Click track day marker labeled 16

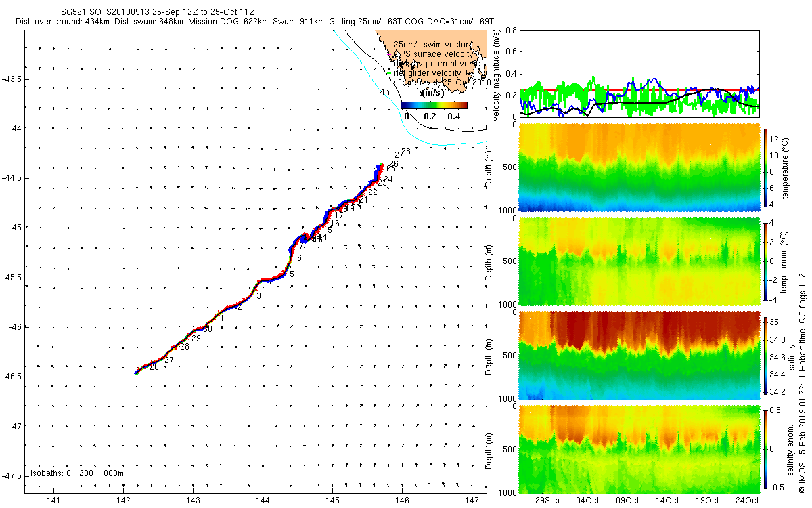(335, 224)
